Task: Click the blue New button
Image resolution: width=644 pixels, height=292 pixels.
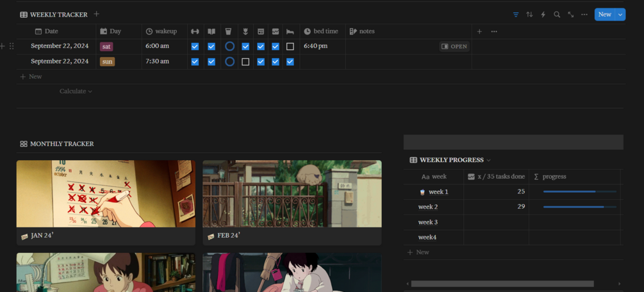Action: pos(604,14)
